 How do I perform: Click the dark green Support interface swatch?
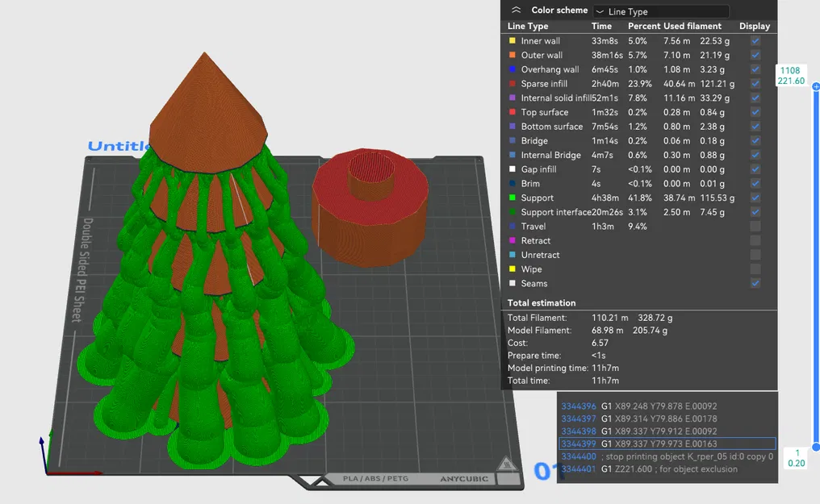(x=512, y=212)
